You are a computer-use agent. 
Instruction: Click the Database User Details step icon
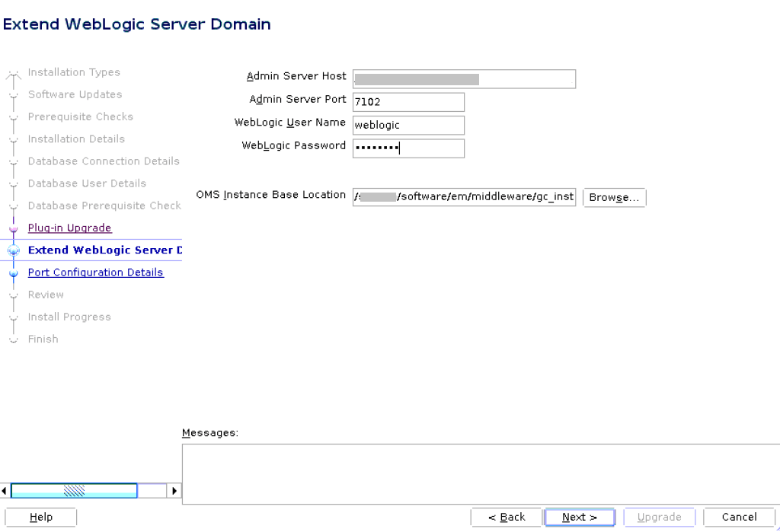[13, 183]
